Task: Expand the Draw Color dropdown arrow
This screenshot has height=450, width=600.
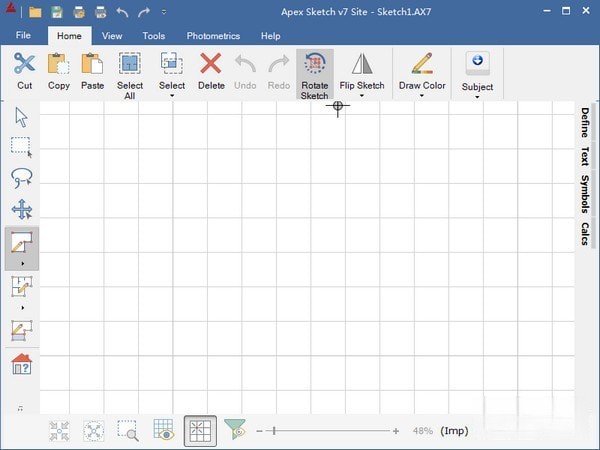Action: click(x=422, y=96)
